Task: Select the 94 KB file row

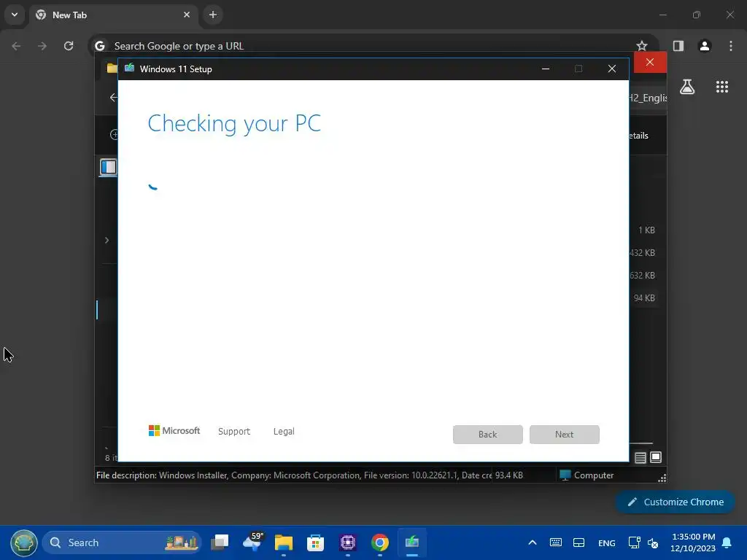Action: click(x=644, y=298)
